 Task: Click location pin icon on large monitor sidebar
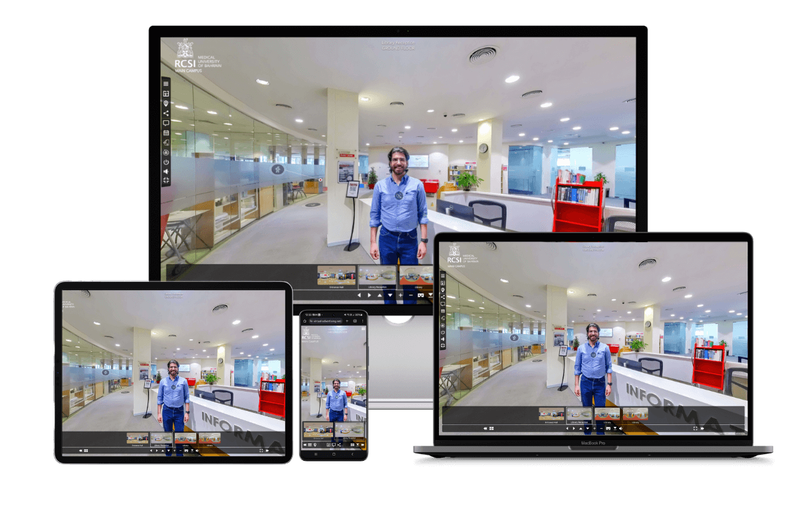point(166,103)
